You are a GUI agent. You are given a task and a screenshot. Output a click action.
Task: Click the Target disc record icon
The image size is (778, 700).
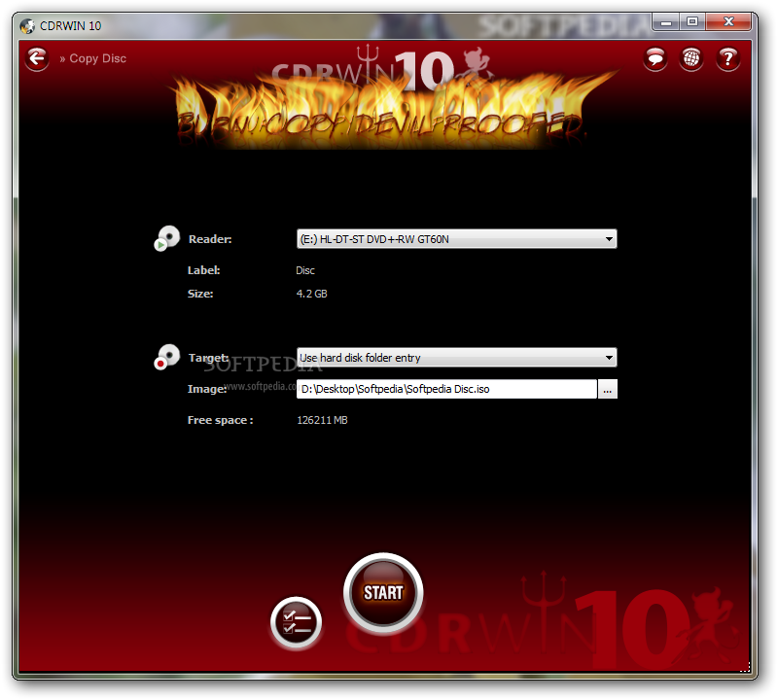(x=166, y=357)
